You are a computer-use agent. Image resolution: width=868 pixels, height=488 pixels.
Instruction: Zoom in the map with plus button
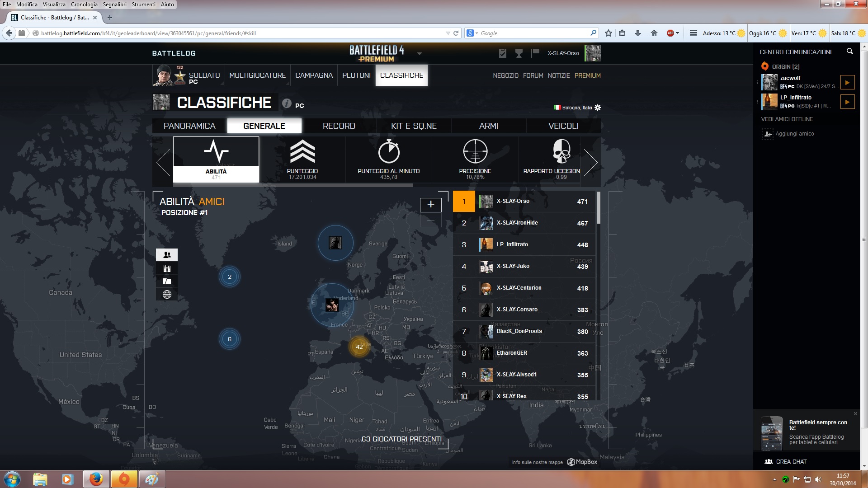(431, 205)
